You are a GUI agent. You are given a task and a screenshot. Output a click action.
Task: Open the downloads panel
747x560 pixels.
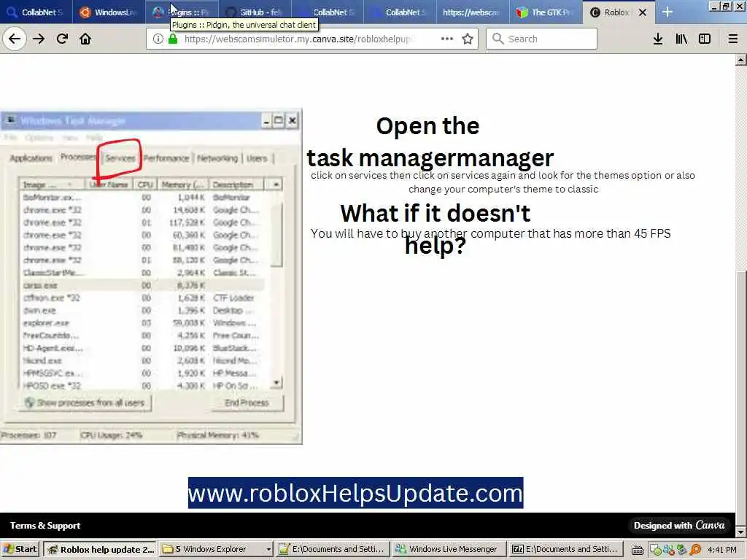658,39
